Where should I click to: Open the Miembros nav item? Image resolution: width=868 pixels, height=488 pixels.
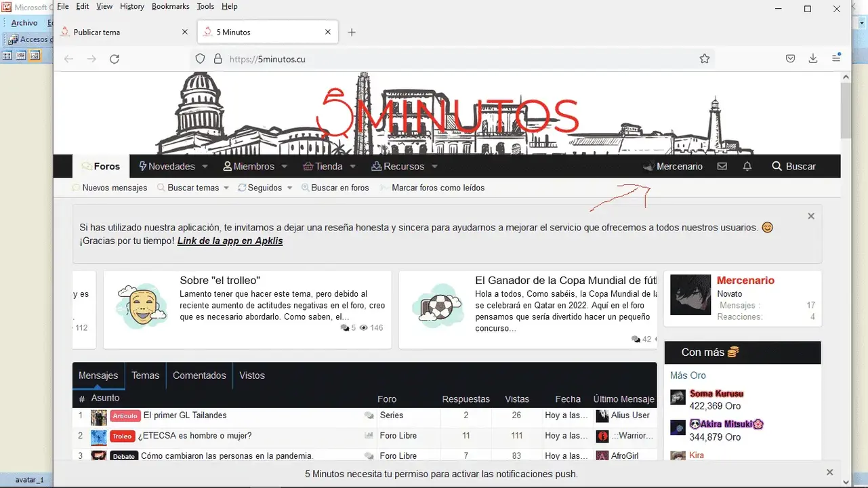[x=249, y=166]
